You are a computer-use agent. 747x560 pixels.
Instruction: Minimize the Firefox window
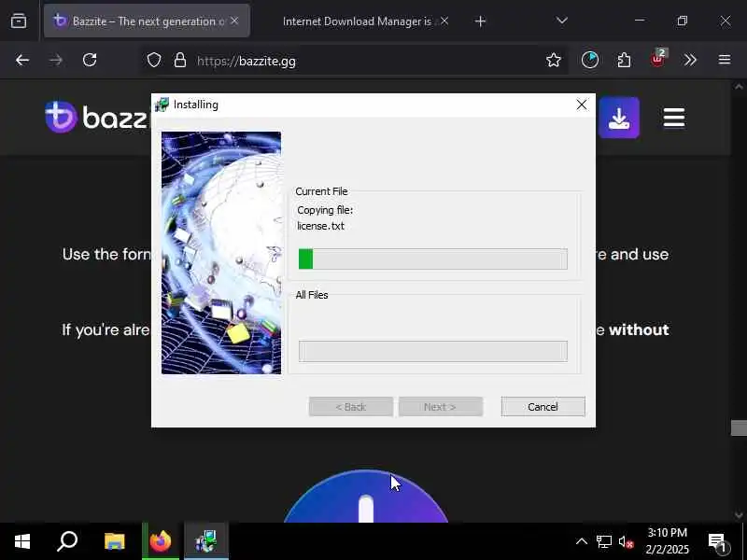click(x=640, y=21)
